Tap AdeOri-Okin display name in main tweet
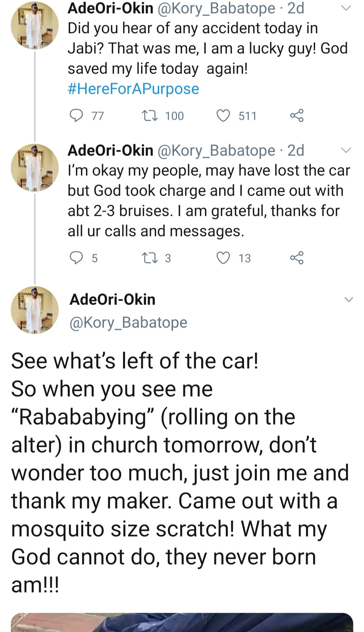 [x=112, y=299]
